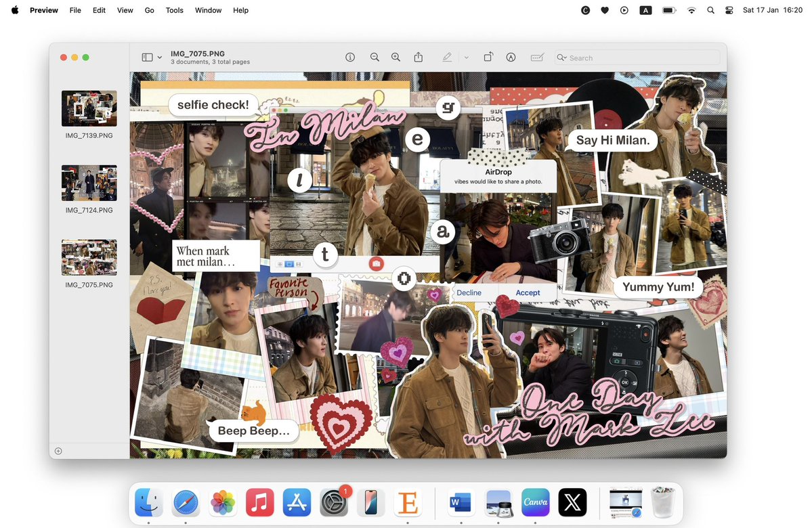Open the Share button in toolbar
This screenshot has width=812, height=528.
pyautogui.click(x=419, y=58)
